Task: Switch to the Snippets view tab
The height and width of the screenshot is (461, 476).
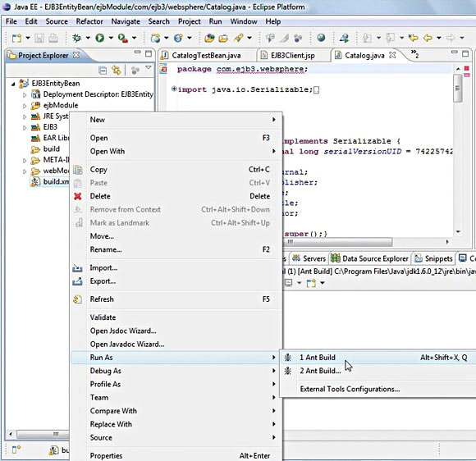Action: (434, 258)
